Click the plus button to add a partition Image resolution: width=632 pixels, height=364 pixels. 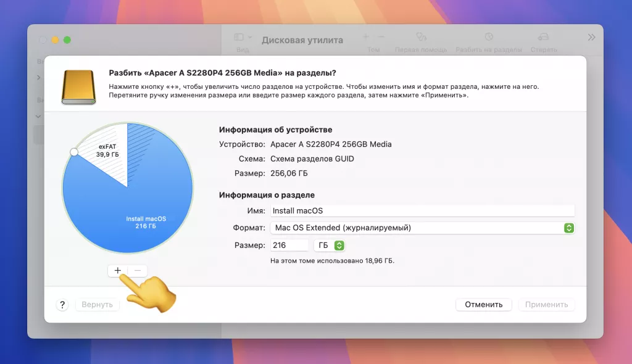[x=117, y=271]
